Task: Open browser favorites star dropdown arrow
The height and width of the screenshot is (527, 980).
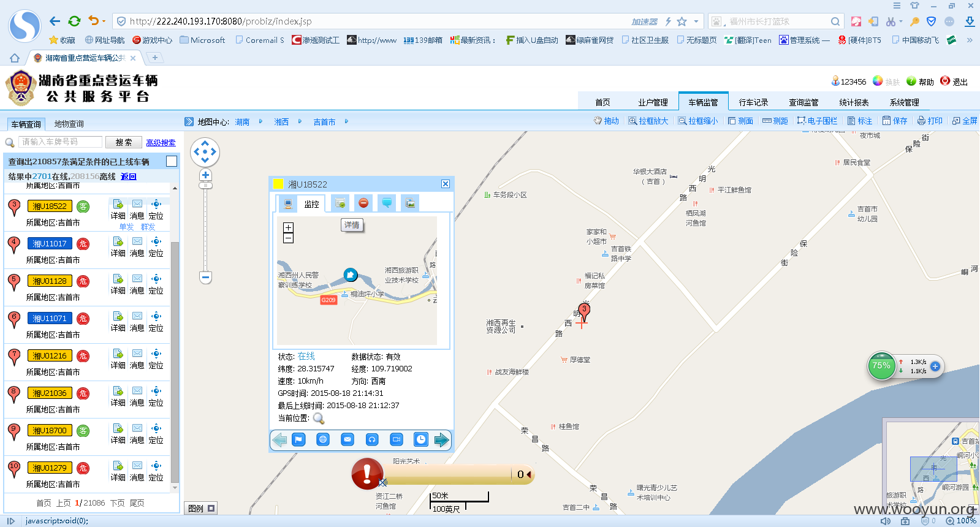Action: coord(696,21)
